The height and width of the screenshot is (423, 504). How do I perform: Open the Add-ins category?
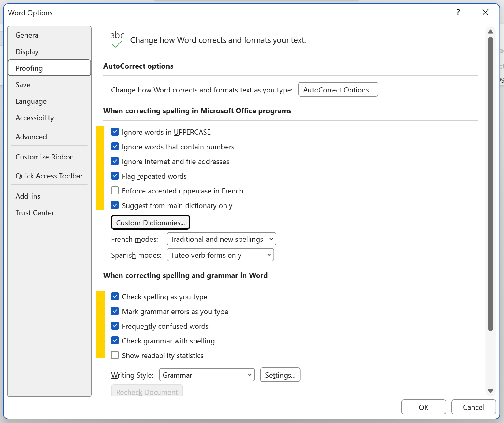(49, 196)
